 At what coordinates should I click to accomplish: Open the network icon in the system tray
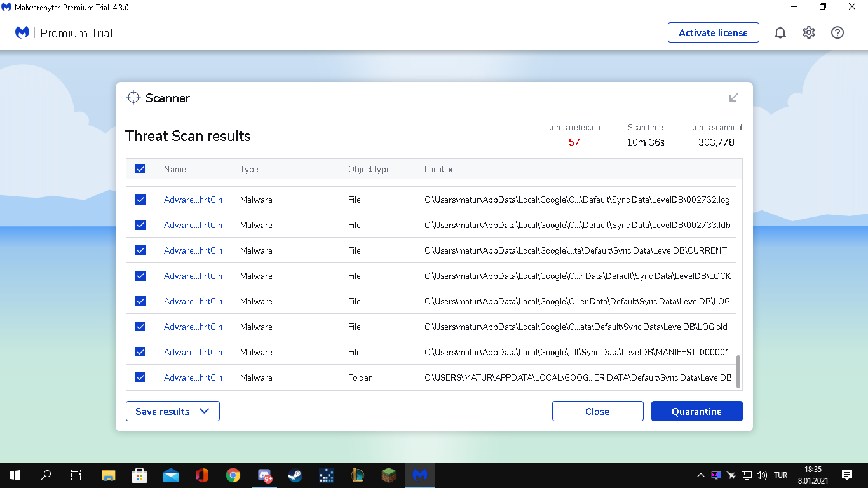pos(747,475)
